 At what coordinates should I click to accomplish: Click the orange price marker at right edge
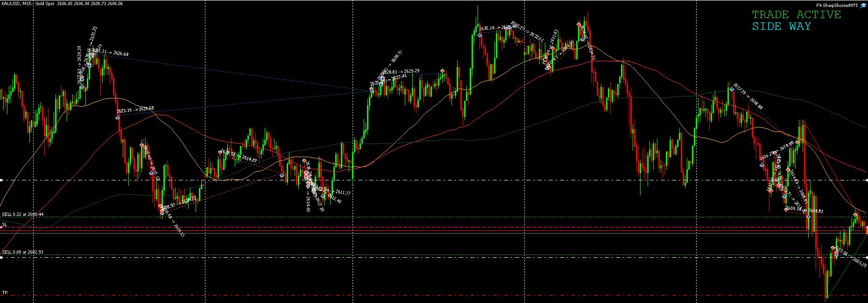click(866, 230)
